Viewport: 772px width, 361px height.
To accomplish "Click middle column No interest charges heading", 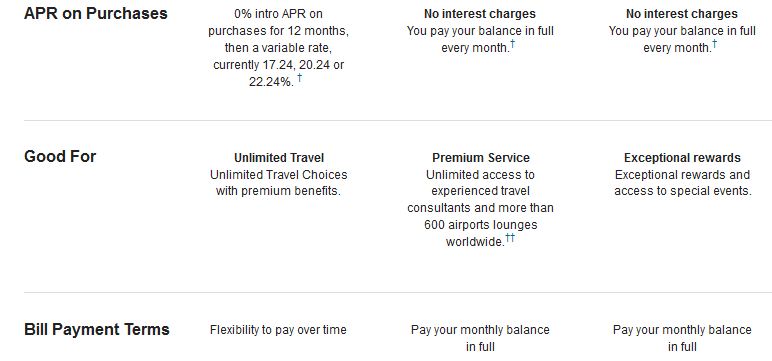I will (x=480, y=14).
